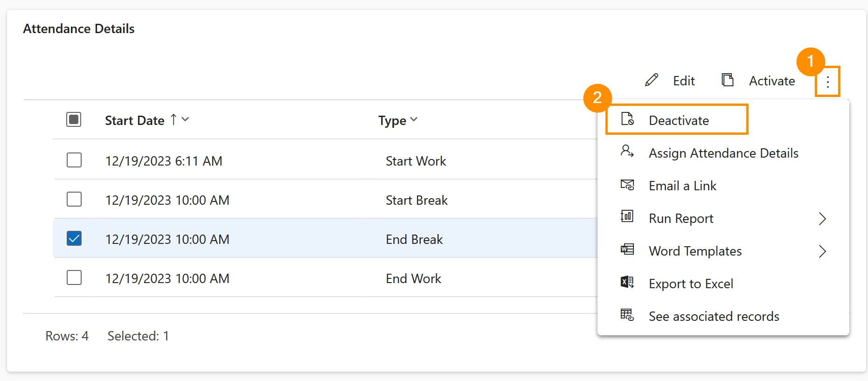Click the Email a Link envelope icon
Viewport: 868px width, 381px height.
pos(627,185)
